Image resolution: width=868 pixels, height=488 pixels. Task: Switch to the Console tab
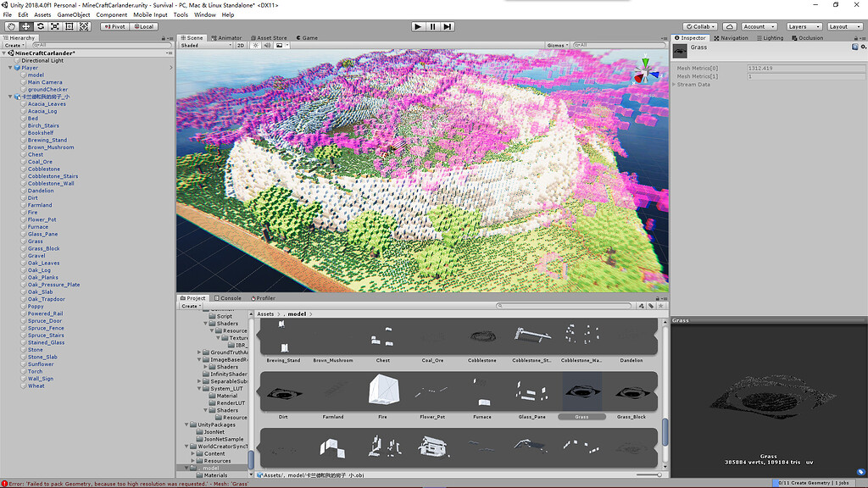click(x=227, y=298)
